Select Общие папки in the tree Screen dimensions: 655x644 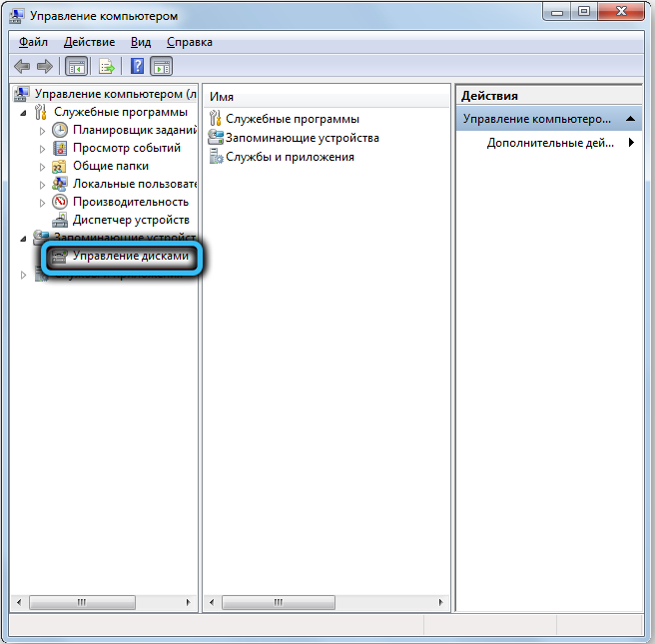click(111, 166)
